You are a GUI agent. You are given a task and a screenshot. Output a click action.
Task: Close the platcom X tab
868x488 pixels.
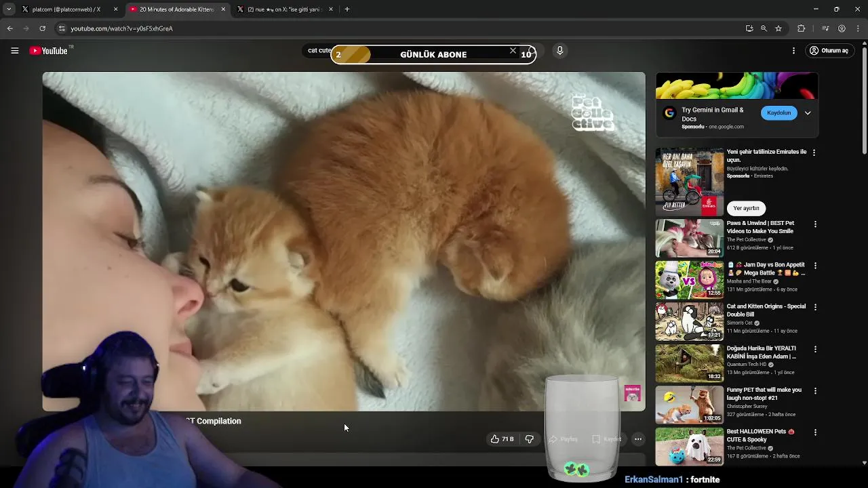[115, 9]
